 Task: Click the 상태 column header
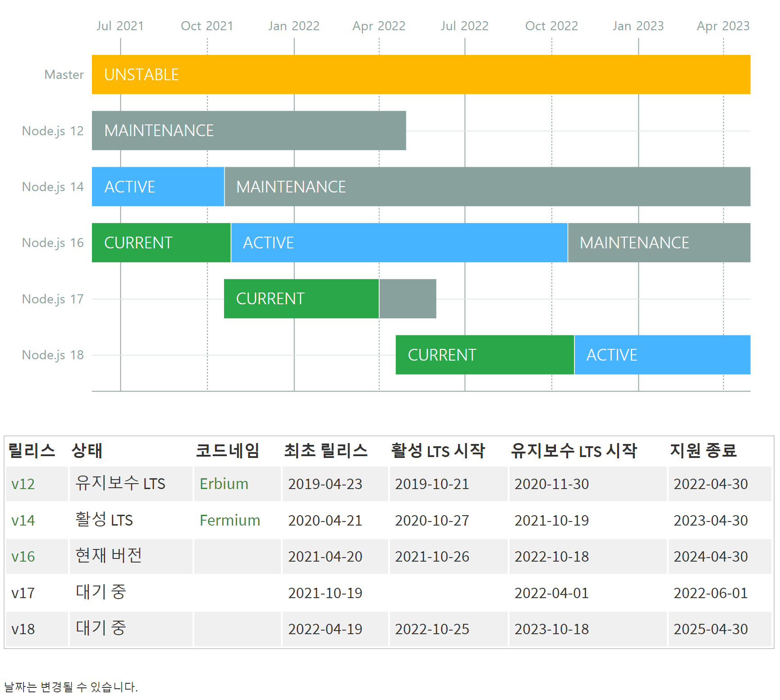tap(87, 450)
